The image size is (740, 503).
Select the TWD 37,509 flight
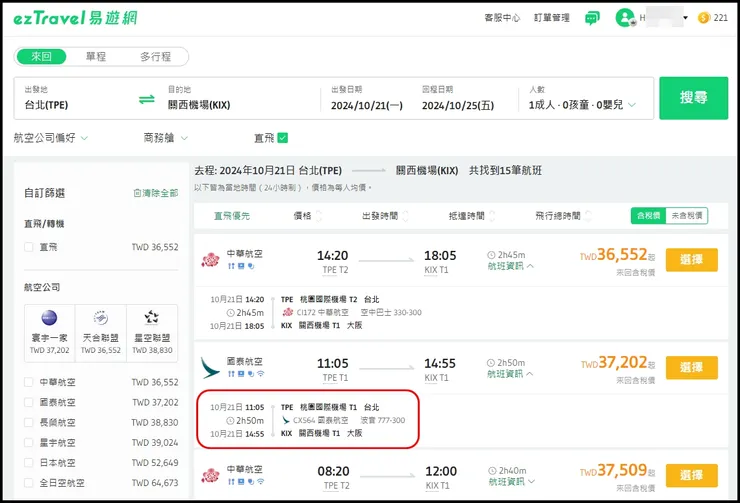[691, 475]
